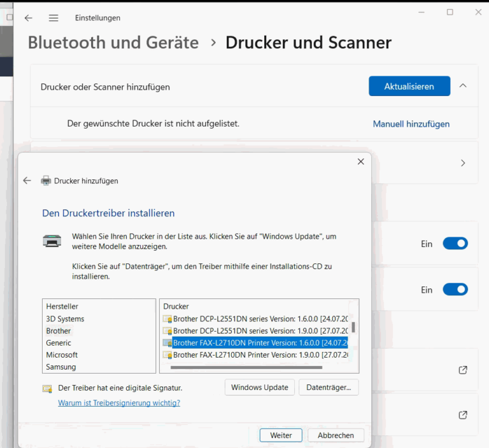Turn off the second Ein toggle switch

tap(455, 290)
